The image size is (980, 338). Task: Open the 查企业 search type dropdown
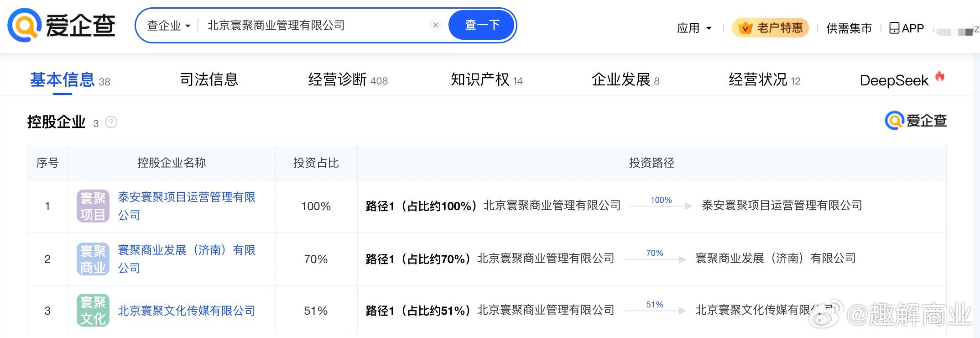coord(168,26)
